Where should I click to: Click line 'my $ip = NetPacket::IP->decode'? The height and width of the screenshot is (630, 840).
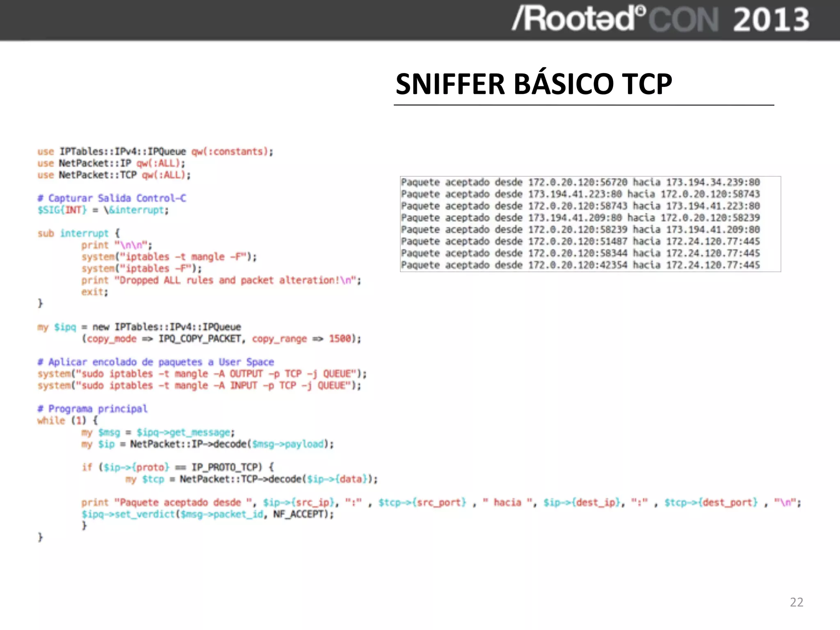pos(208,444)
